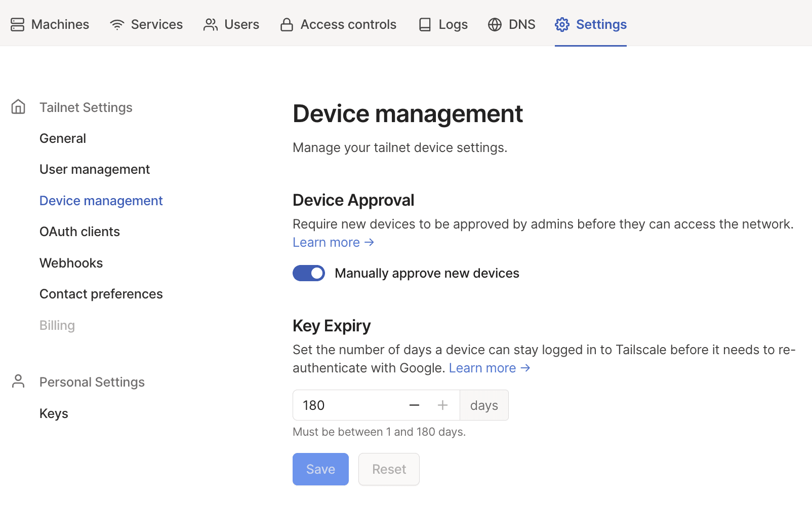Click the Access controls lock icon

point(287,24)
